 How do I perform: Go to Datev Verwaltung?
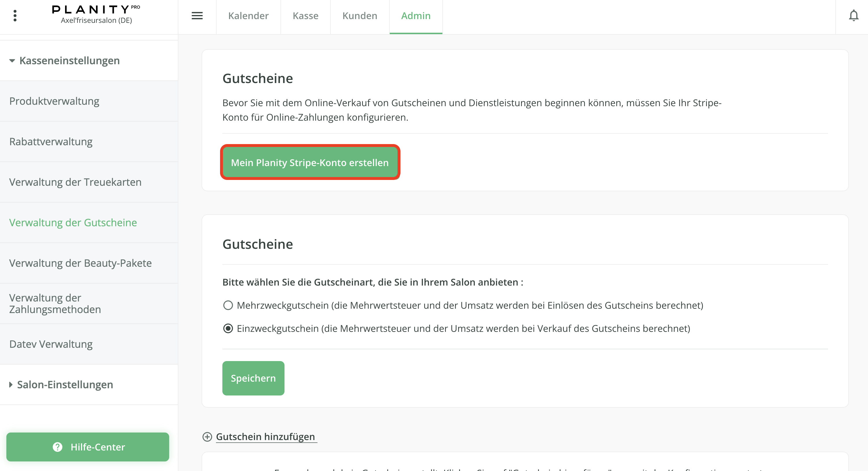click(x=51, y=344)
